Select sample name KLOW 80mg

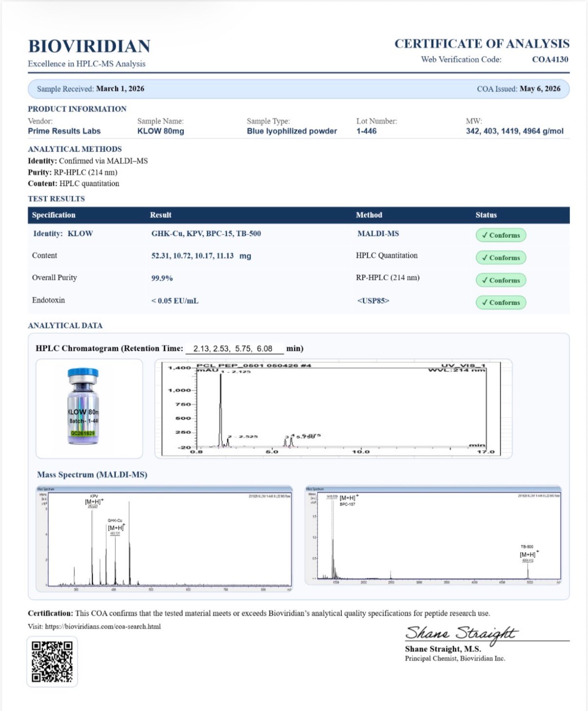160,131
